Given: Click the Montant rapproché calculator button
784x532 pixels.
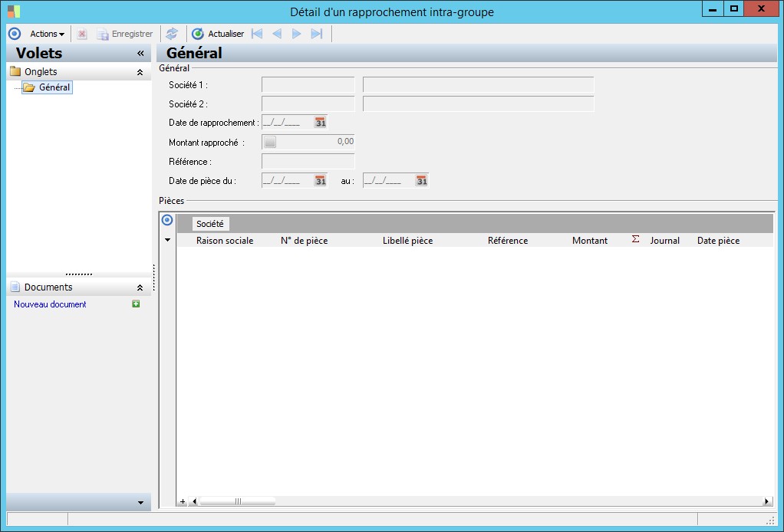Looking at the screenshot, I should coord(270,143).
